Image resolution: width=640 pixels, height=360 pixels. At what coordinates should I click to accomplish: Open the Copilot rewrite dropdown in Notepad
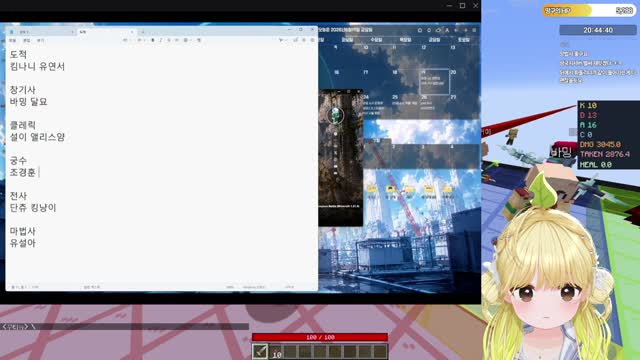(x=282, y=40)
